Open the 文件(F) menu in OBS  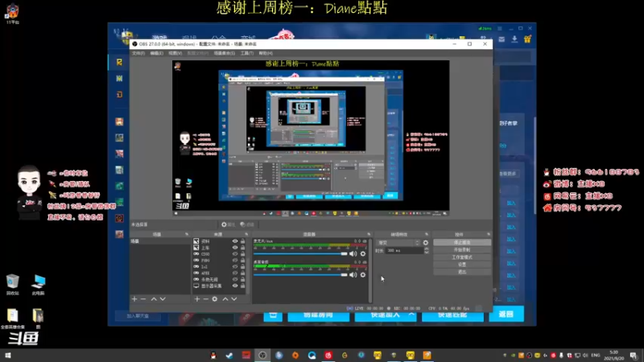(138, 53)
